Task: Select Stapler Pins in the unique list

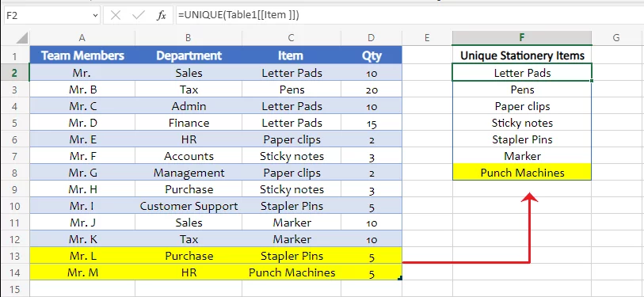Action: (x=522, y=139)
